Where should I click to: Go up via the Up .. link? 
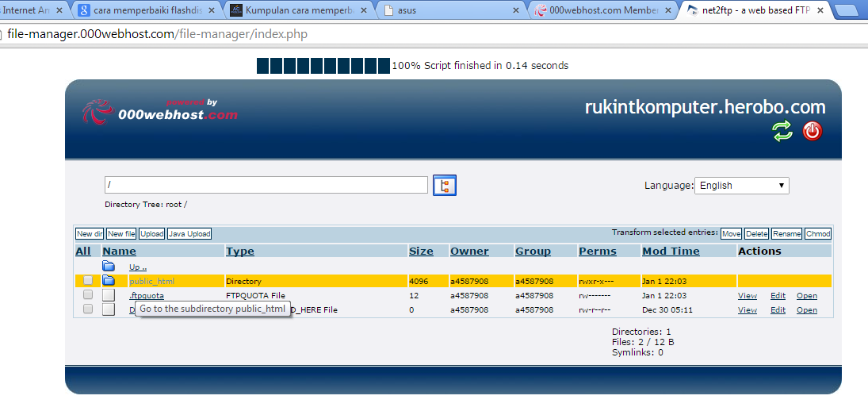point(138,267)
